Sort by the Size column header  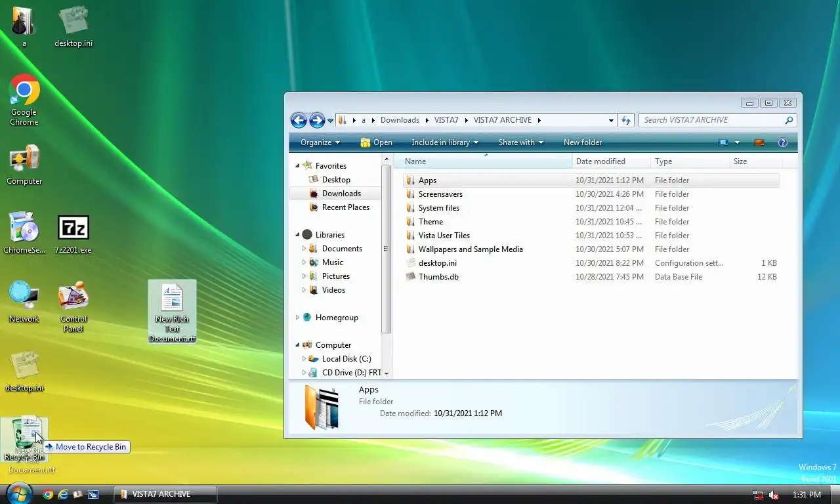(755, 161)
